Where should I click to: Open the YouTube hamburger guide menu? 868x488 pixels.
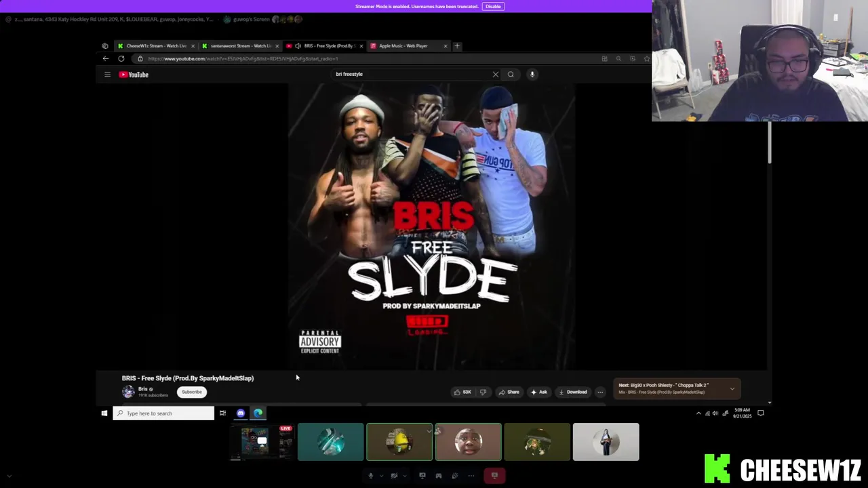[107, 75]
